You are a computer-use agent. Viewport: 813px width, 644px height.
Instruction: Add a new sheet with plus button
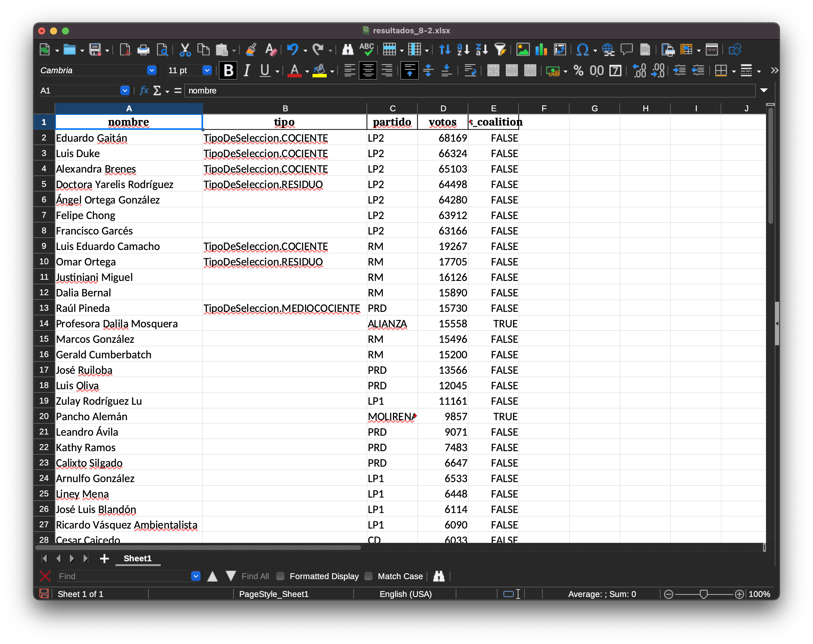104,558
